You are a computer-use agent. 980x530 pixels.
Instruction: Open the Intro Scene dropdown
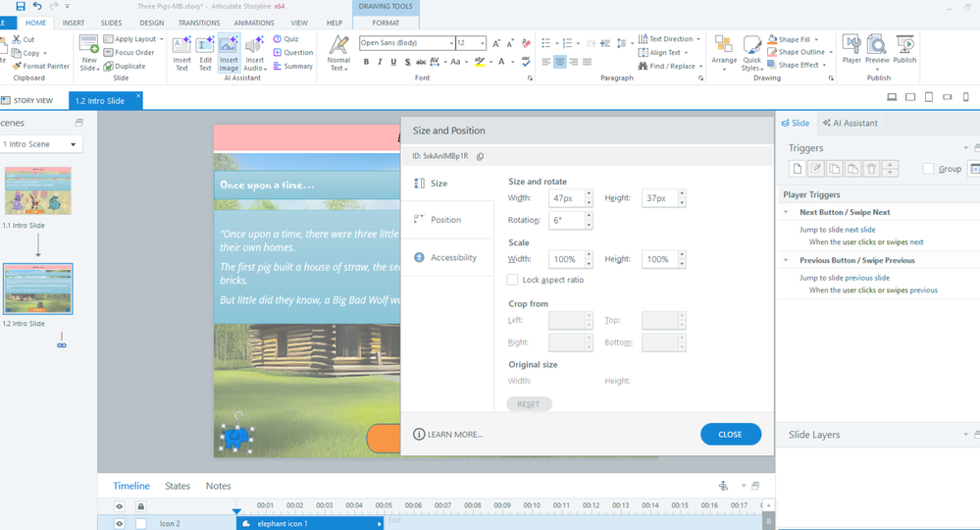41,144
